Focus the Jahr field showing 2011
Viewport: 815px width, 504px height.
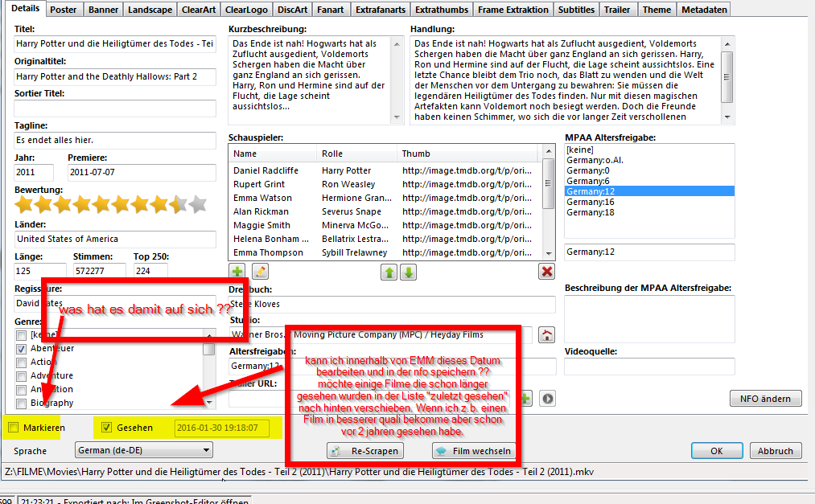(34, 172)
